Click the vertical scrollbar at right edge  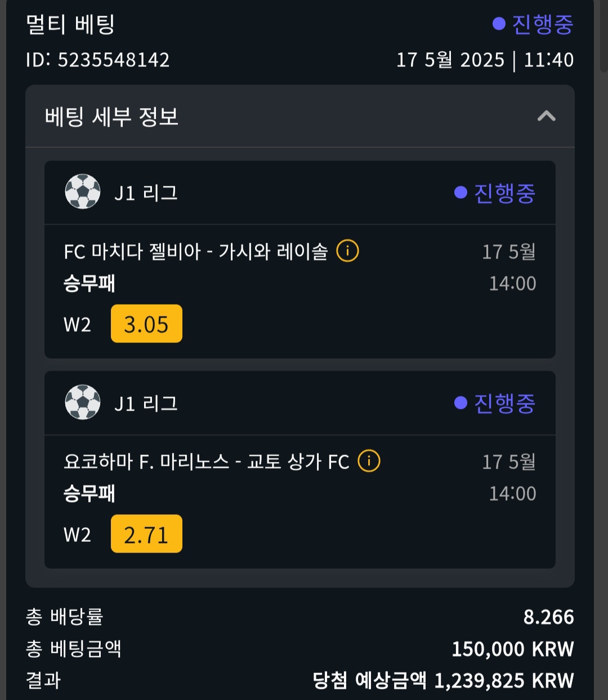[x=603, y=34]
